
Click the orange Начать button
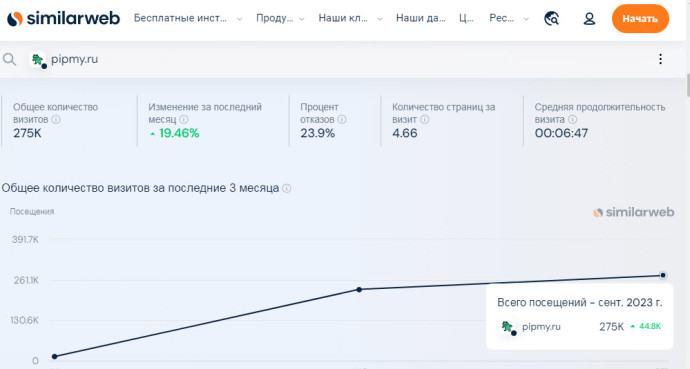point(640,18)
